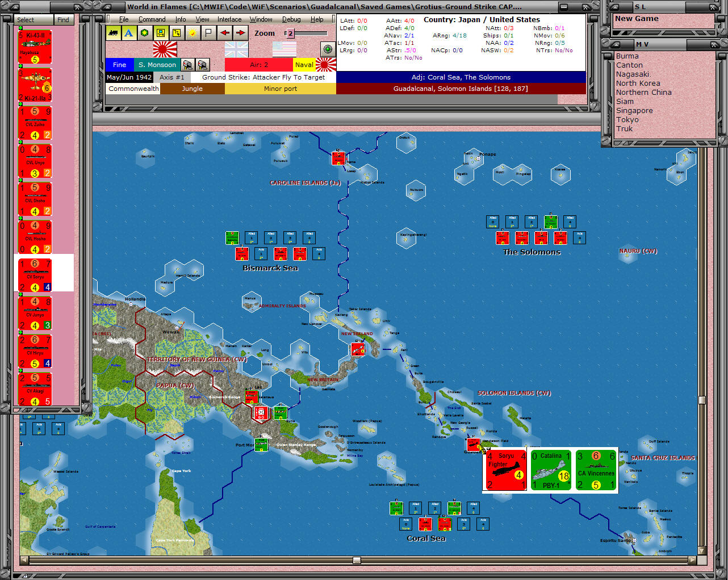Open the Debug menu
Viewport: 728px width, 580px height.
tap(291, 19)
